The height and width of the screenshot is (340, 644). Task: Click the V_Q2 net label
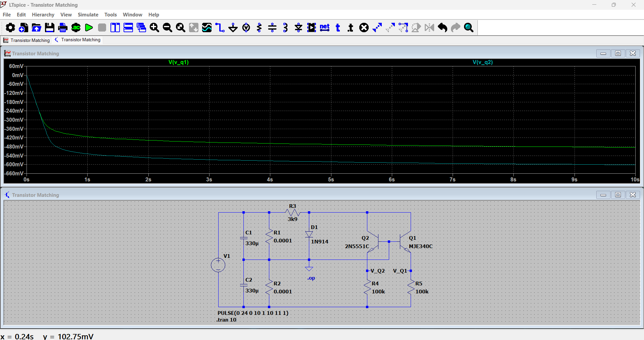(378, 271)
